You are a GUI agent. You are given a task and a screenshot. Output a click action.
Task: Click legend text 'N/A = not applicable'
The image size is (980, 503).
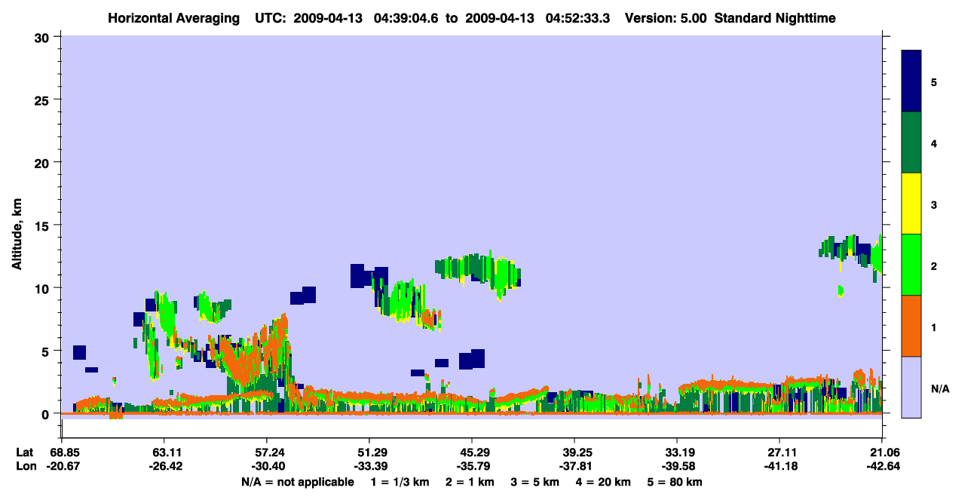297,482
